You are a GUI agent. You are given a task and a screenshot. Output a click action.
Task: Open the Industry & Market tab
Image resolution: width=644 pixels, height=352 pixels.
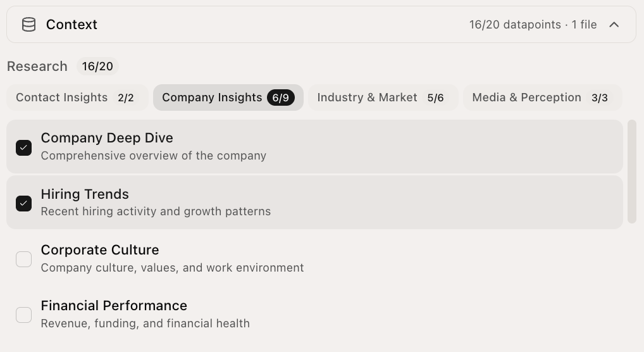383,97
